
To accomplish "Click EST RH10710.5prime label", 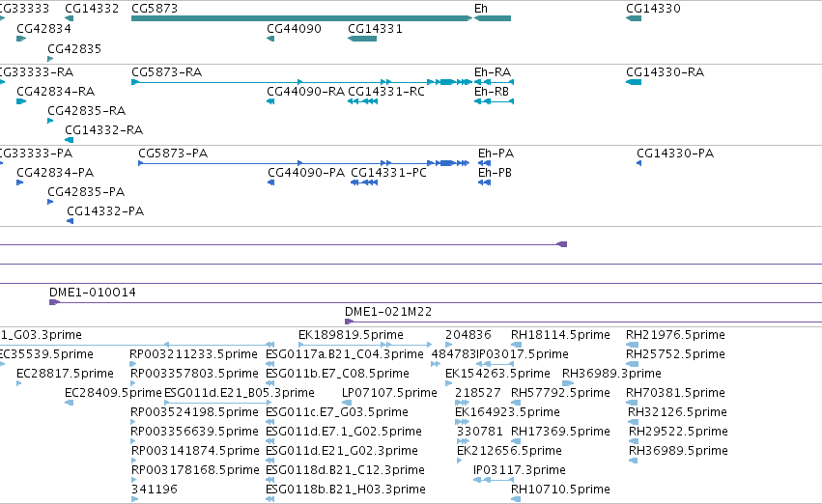I will tap(560, 490).
